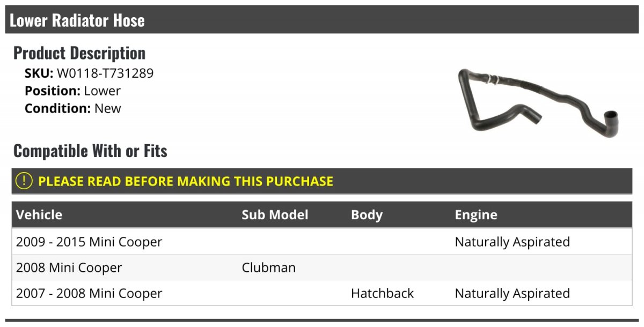Click Naturally Aspirated in the Hatchback row
Image resolution: width=644 pixels, height=327 pixels.
click(512, 294)
